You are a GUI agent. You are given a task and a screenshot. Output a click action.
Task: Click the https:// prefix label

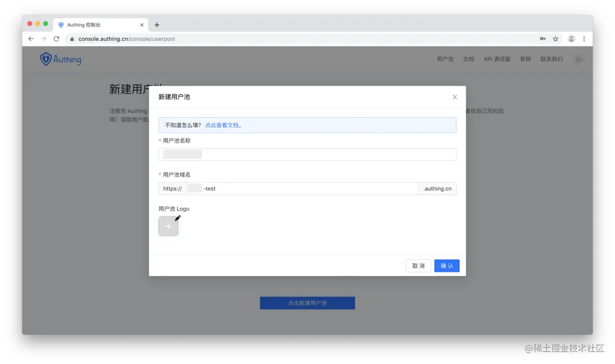[173, 188]
